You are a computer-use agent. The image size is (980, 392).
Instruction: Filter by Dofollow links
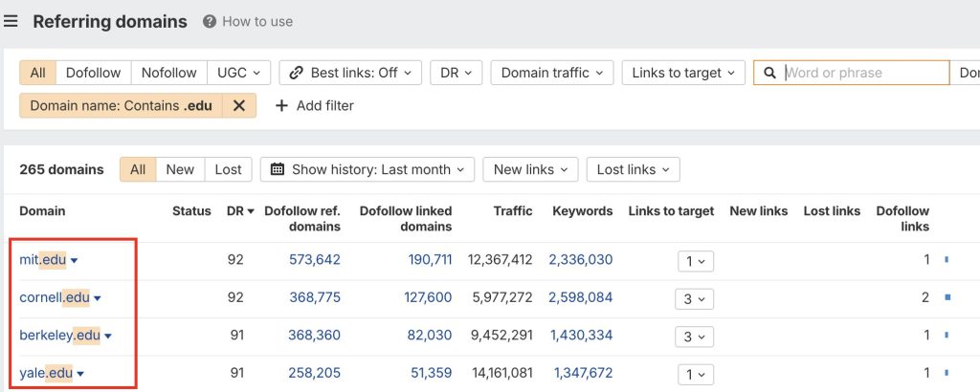93,73
